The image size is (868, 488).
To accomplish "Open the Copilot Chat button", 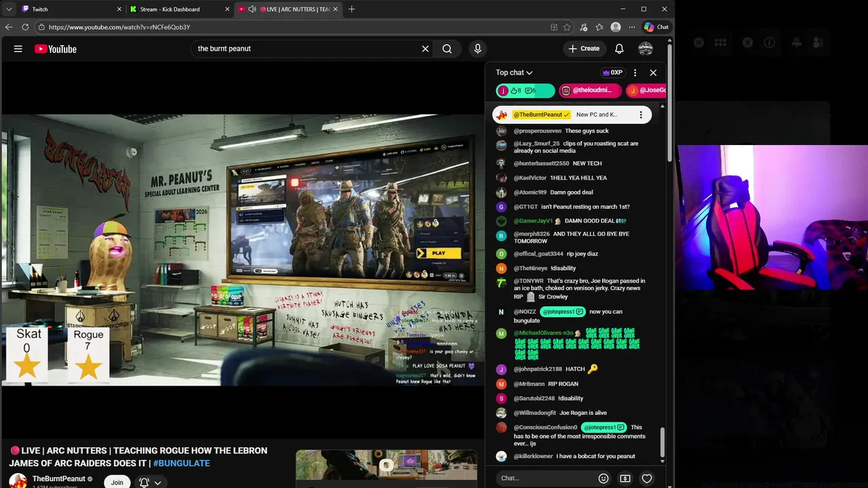I will point(656,27).
